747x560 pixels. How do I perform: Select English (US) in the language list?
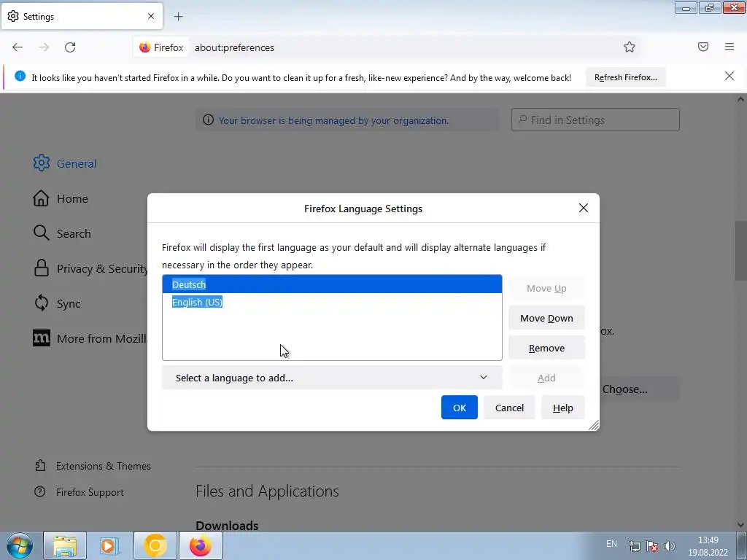click(332, 302)
